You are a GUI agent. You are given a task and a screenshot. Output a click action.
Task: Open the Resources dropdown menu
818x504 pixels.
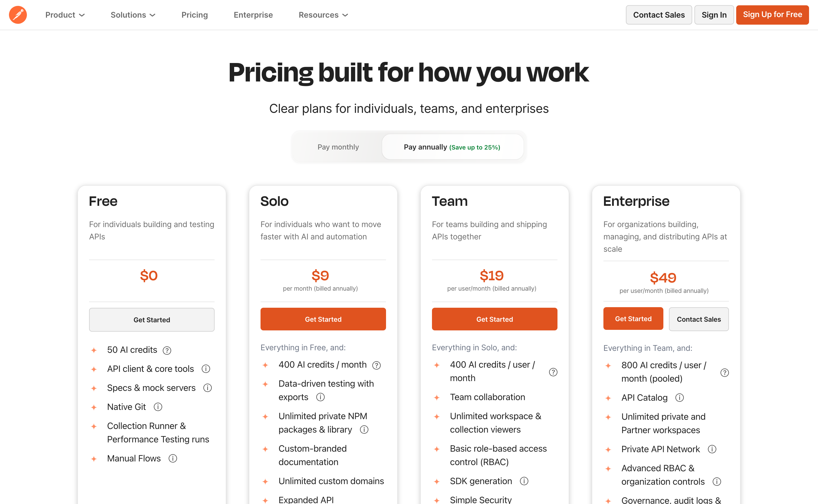click(x=324, y=15)
